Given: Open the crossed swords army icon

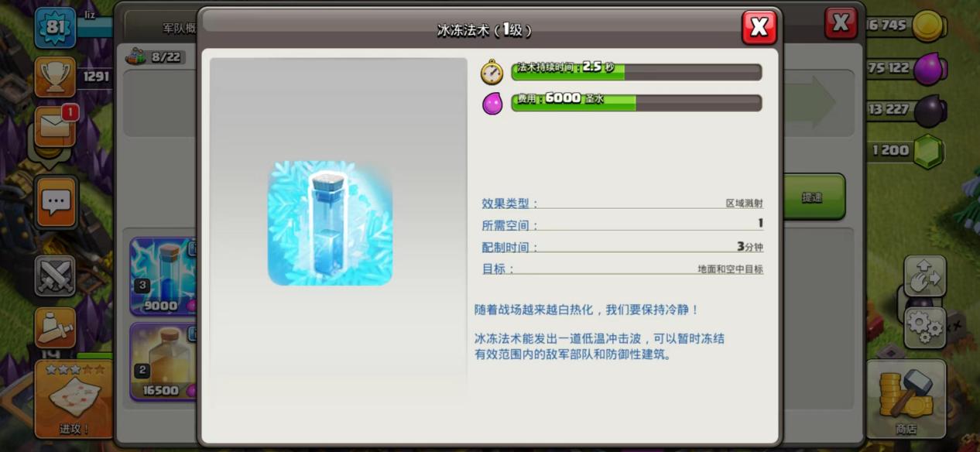Looking at the screenshot, I should (55, 276).
